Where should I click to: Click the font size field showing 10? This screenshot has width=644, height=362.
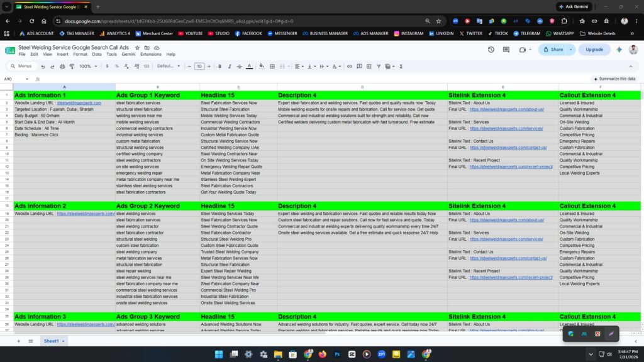coord(199,66)
